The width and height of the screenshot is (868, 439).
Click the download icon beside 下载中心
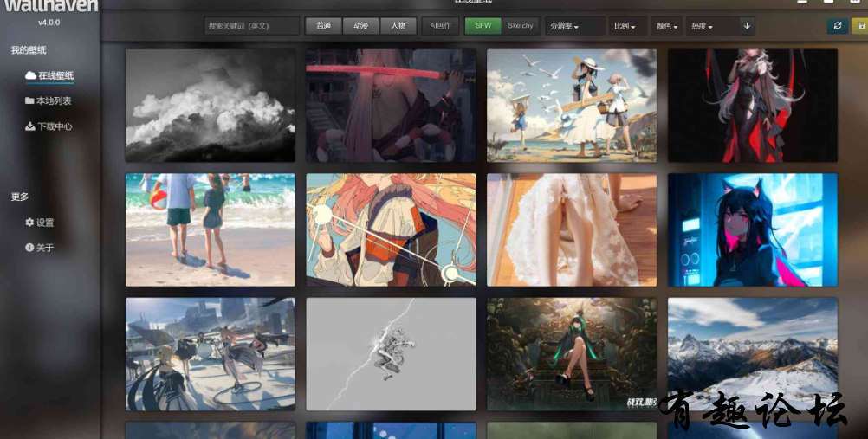[x=30, y=126]
